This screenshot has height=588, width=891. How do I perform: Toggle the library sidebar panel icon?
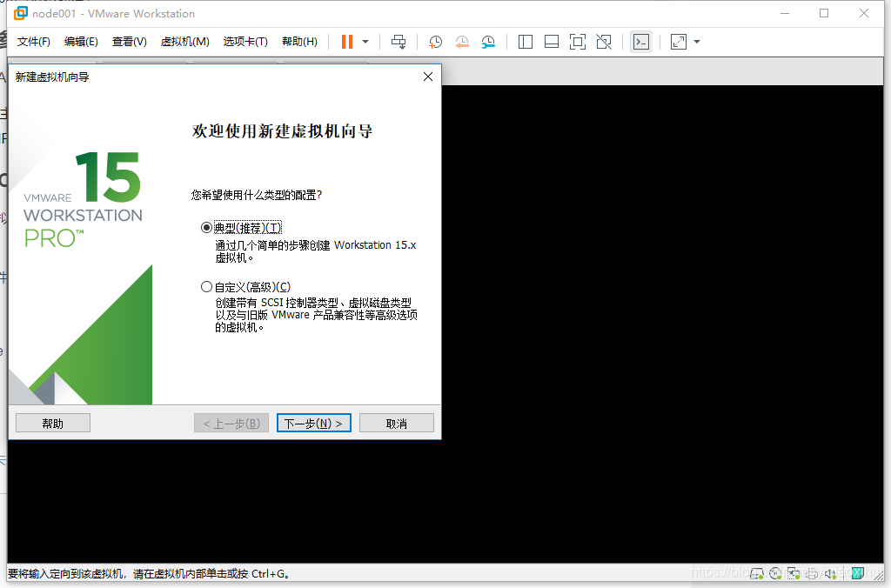(525, 42)
